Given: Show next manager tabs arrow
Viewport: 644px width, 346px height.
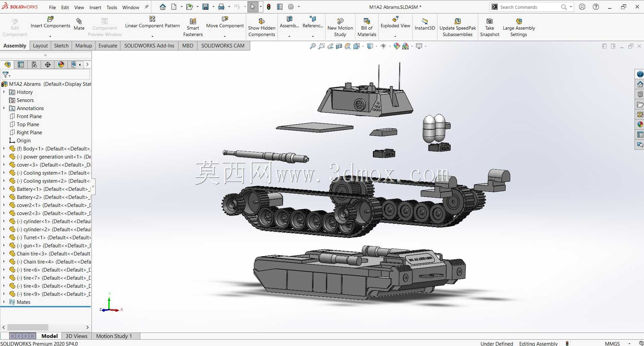Looking at the screenshot, I should pos(87,64).
